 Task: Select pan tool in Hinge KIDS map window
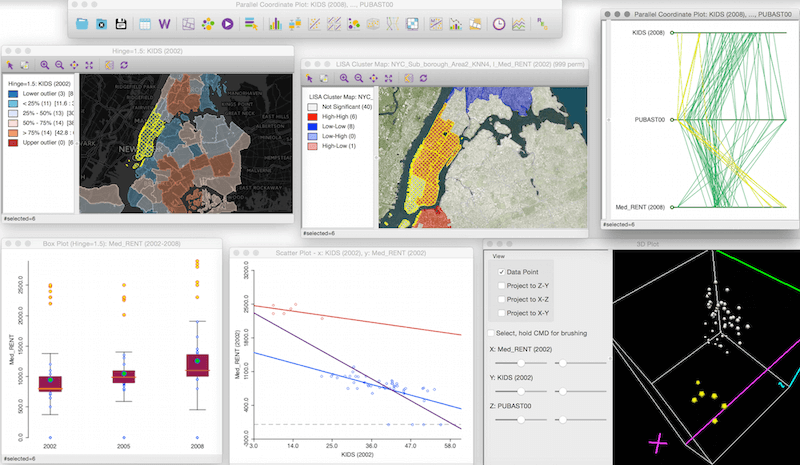(x=74, y=64)
